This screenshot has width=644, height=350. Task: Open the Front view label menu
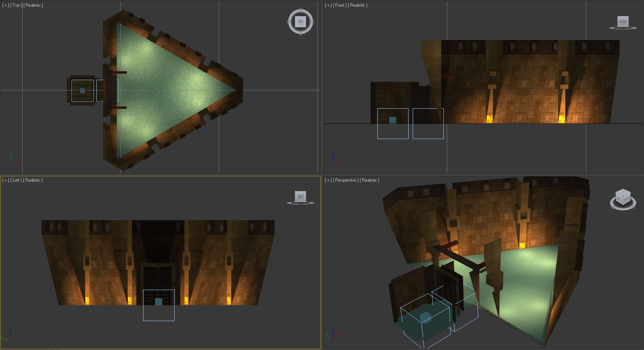coord(340,5)
